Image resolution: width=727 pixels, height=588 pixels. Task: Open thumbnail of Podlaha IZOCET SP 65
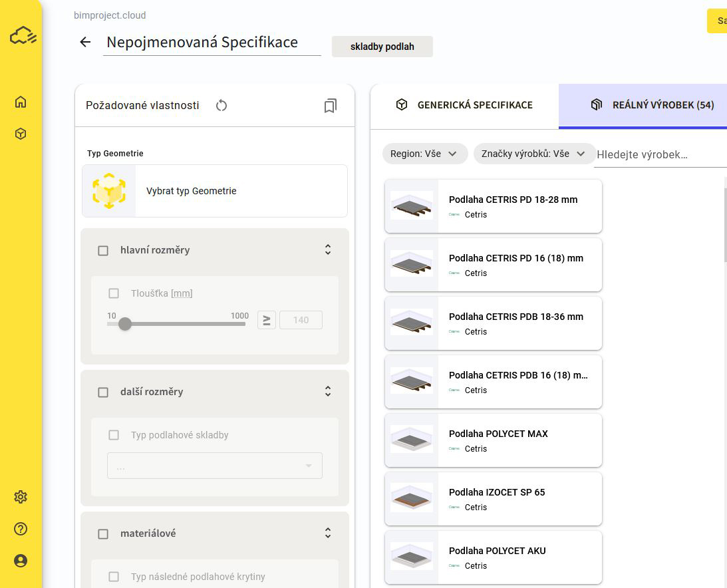click(412, 498)
